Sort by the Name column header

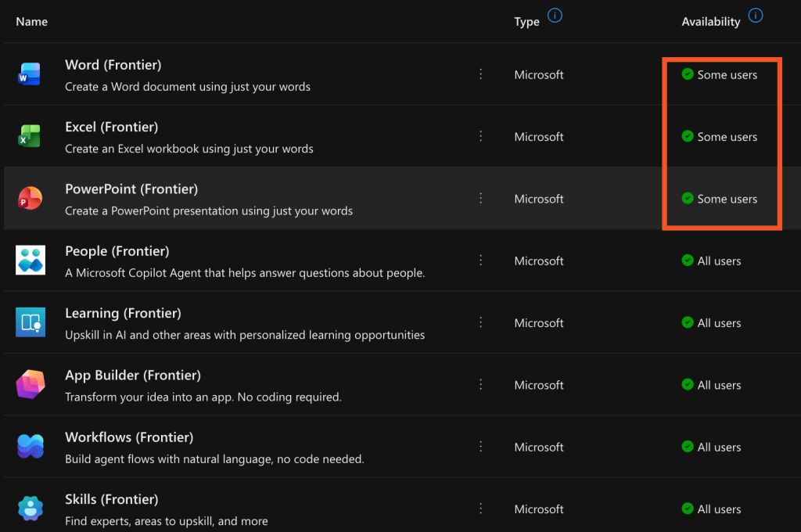(x=32, y=22)
